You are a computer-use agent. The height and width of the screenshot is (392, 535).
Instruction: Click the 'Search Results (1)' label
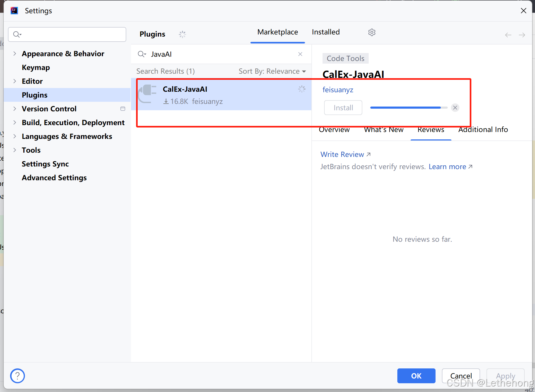tap(166, 71)
